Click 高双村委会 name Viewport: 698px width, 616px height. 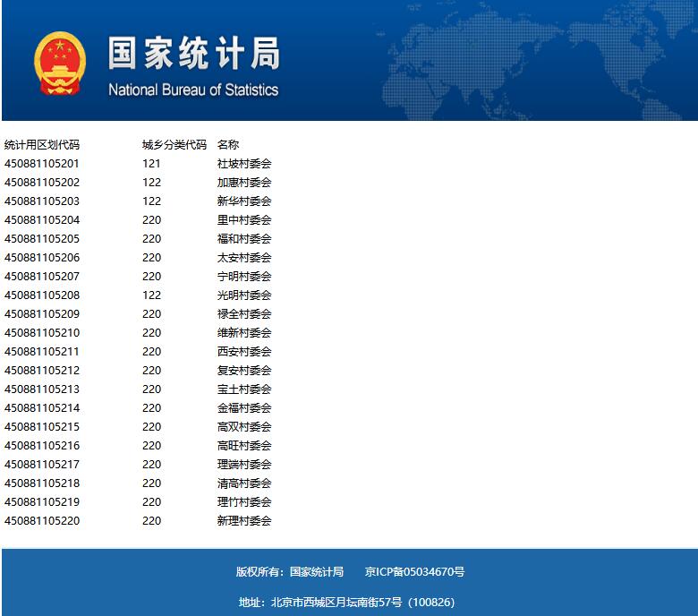(244, 427)
